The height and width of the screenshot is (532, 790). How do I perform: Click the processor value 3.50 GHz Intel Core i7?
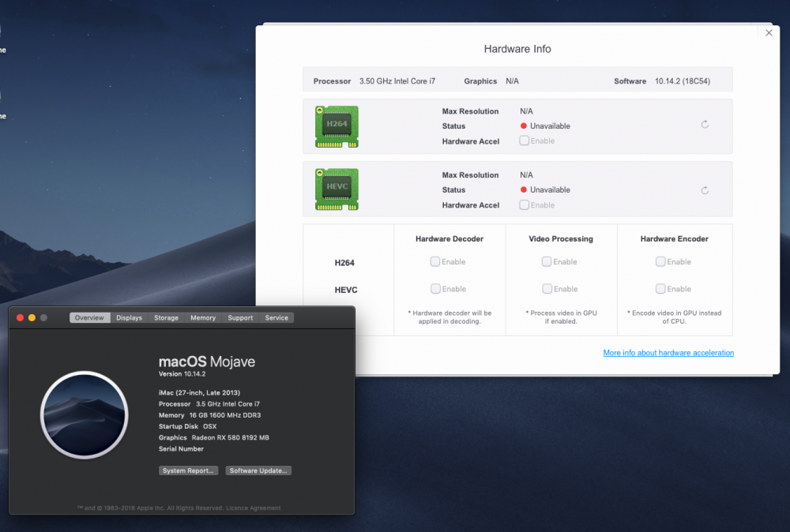pyautogui.click(x=397, y=81)
